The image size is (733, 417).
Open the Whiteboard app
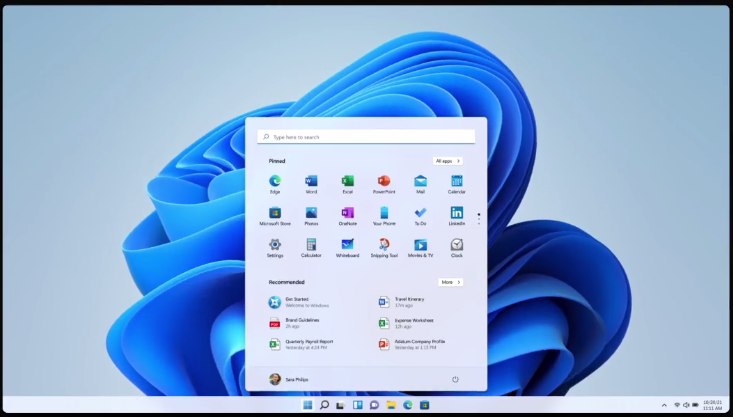tap(347, 248)
